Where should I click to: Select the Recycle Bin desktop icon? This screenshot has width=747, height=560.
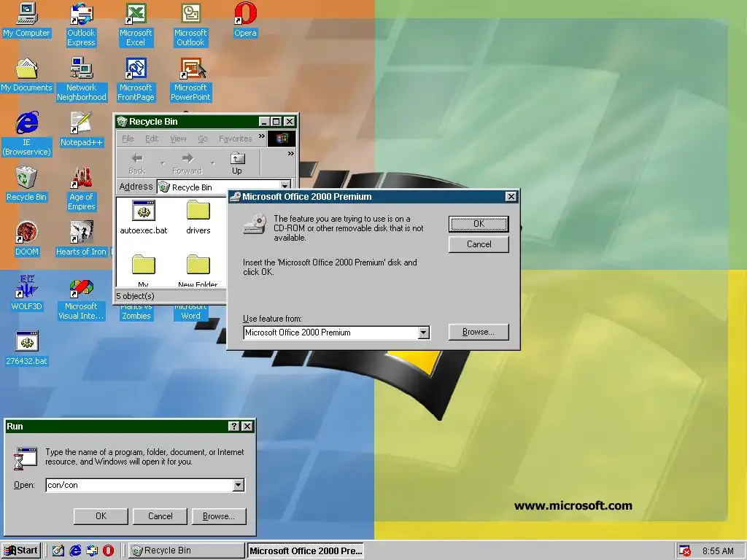27,184
